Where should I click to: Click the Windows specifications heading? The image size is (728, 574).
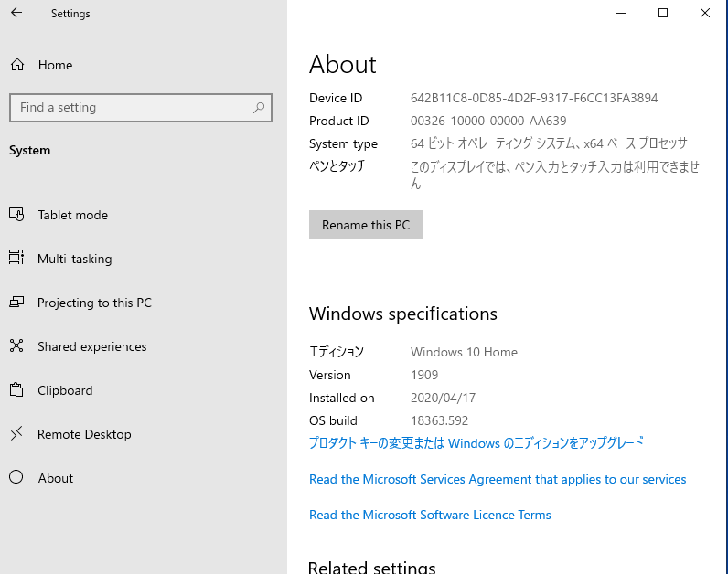tap(403, 314)
